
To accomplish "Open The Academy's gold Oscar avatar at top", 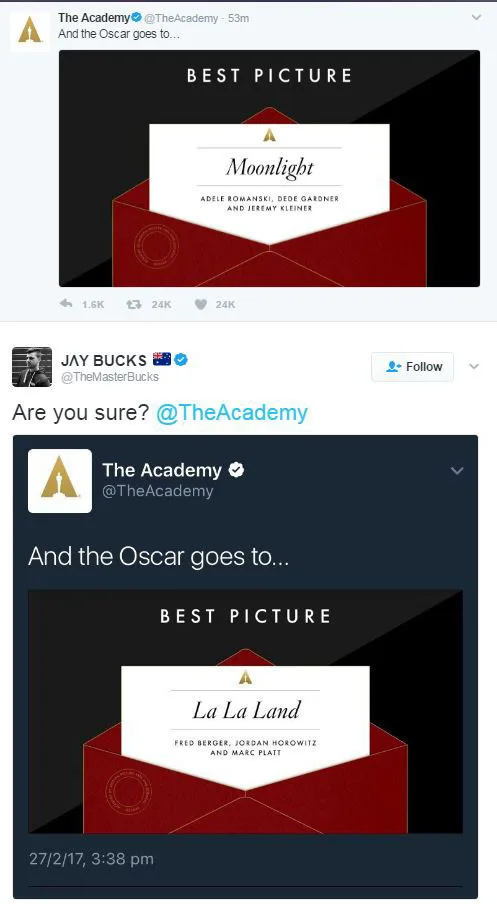I will point(30,32).
